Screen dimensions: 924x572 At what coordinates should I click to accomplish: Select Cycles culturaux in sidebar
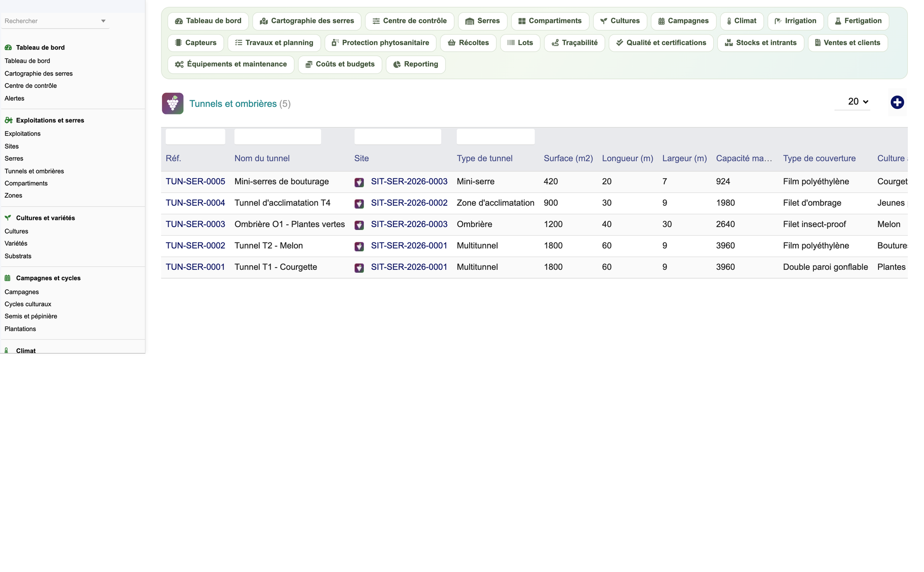click(x=28, y=304)
